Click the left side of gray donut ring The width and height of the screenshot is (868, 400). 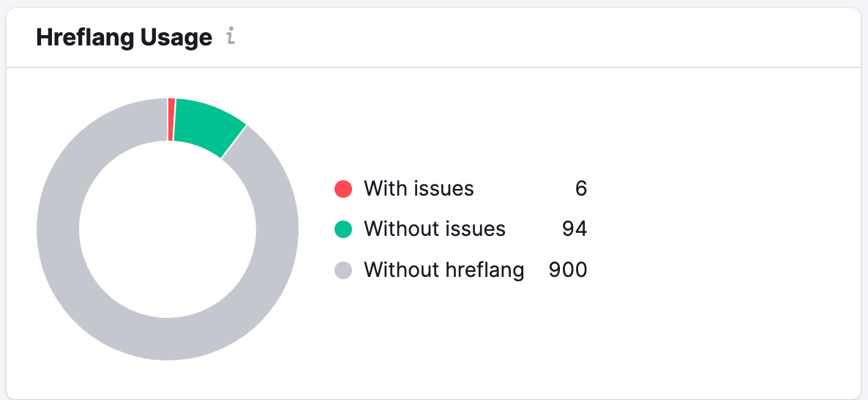click(58, 229)
